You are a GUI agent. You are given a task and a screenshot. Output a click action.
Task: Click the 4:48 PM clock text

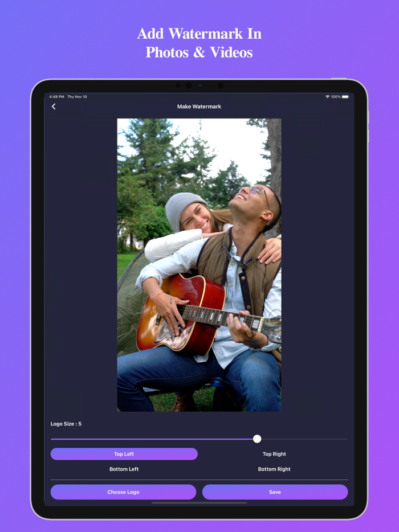pos(56,97)
